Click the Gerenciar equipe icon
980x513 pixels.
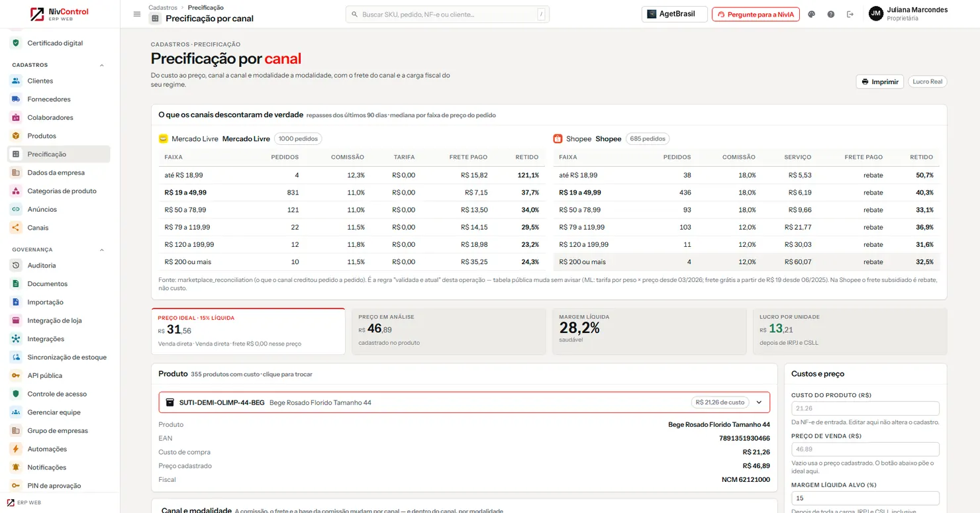(x=16, y=412)
